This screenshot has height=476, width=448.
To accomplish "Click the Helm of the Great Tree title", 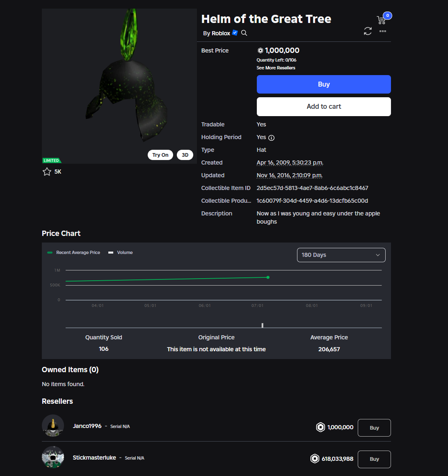I will [x=266, y=19].
